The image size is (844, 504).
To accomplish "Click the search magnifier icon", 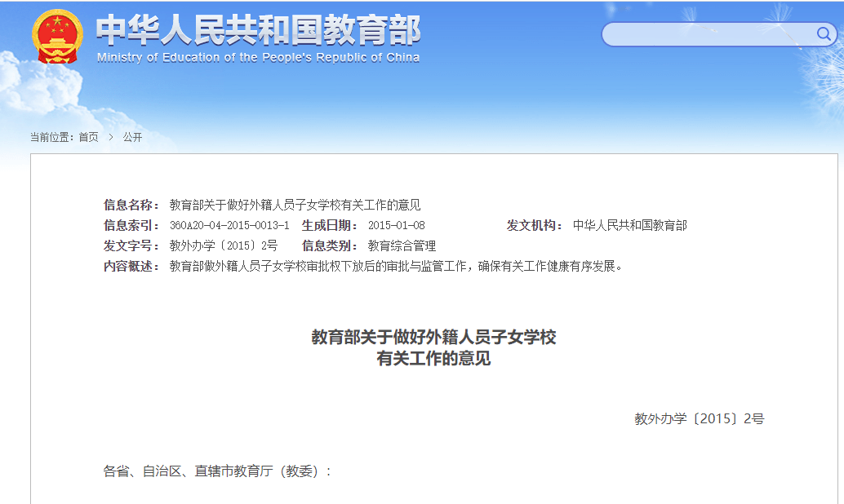I will (824, 35).
